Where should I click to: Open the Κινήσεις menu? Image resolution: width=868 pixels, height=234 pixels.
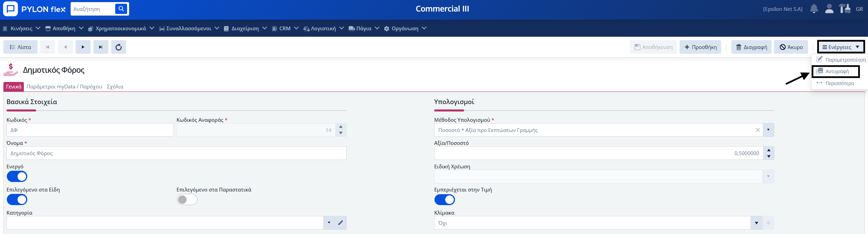pyautogui.click(x=21, y=29)
